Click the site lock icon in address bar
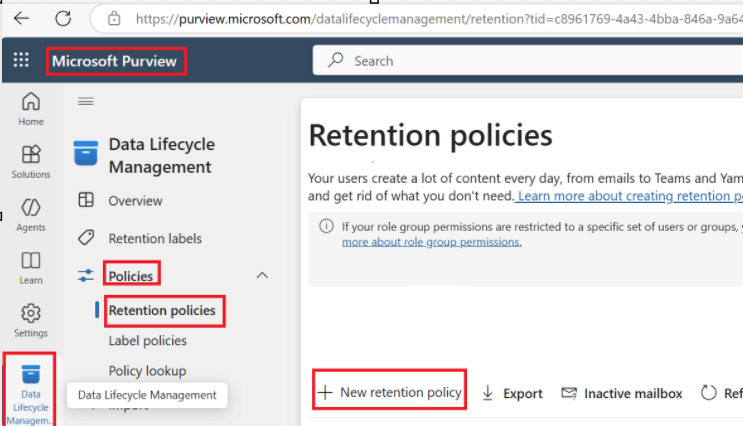743x426 pixels. click(114, 18)
